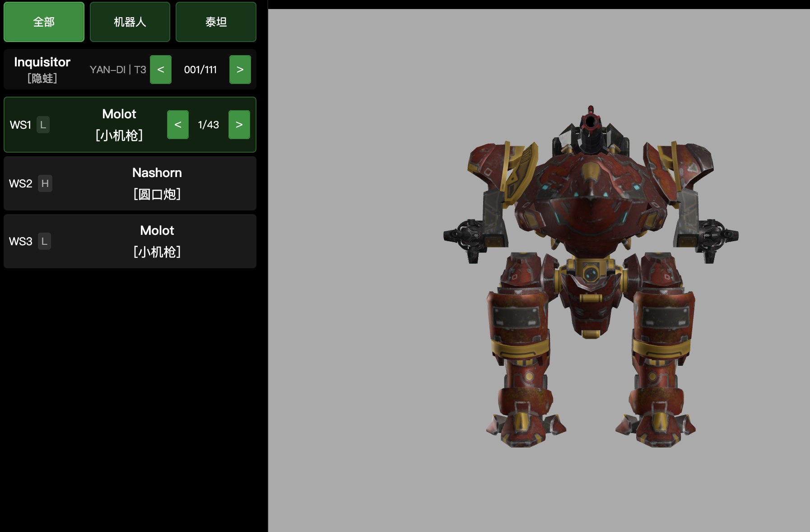Click the [圆口炮] weapon label
This screenshot has width=810, height=532.
pos(157,194)
